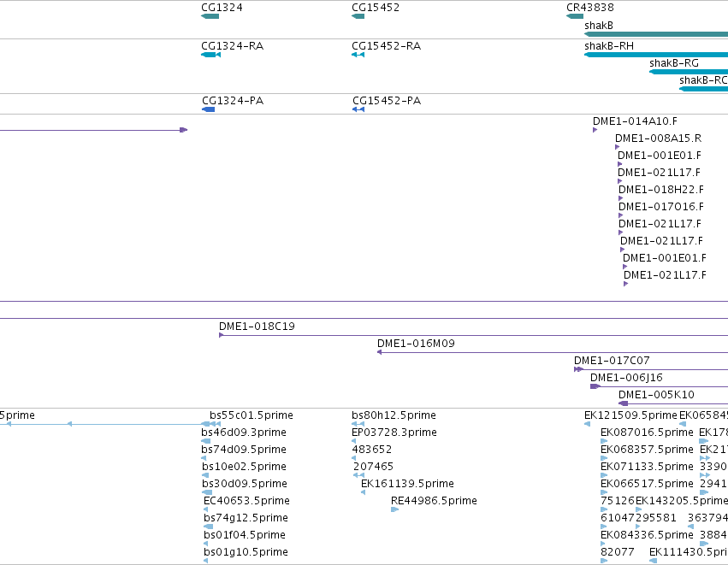The width and height of the screenshot is (728, 565).
Task: Select the bs80h12.5prime EST label
Action: pos(394,415)
